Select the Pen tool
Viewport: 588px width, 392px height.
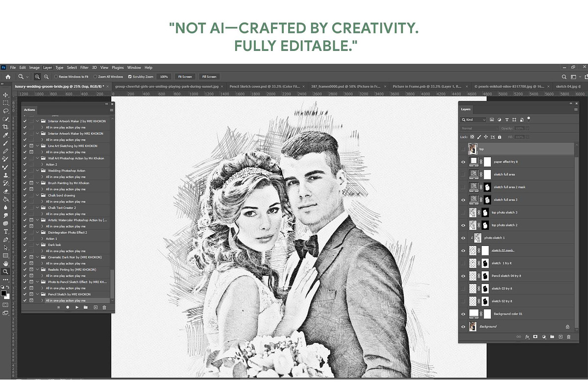click(x=6, y=240)
